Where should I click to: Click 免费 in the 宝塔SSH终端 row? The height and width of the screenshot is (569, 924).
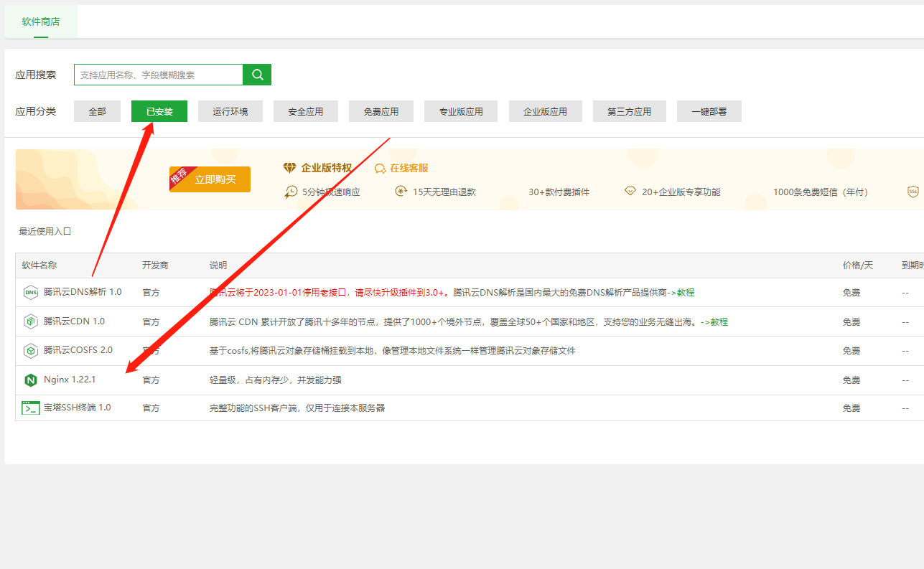[x=851, y=408]
